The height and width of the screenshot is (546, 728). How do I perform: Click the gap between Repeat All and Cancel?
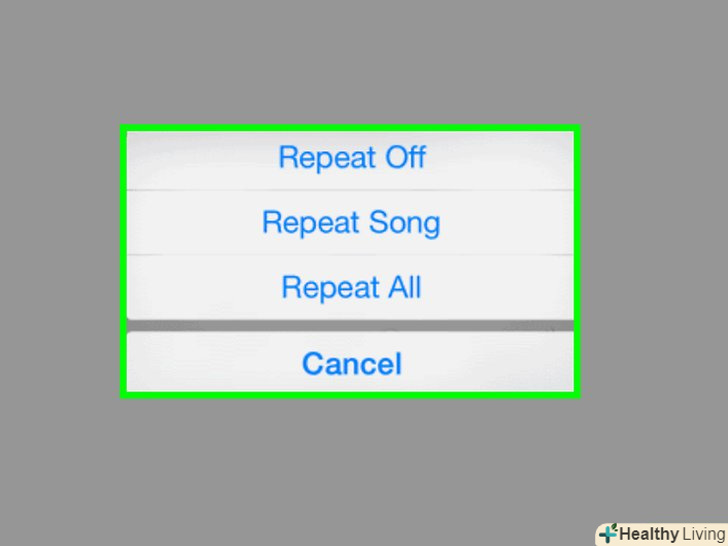pyautogui.click(x=350, y=326)
